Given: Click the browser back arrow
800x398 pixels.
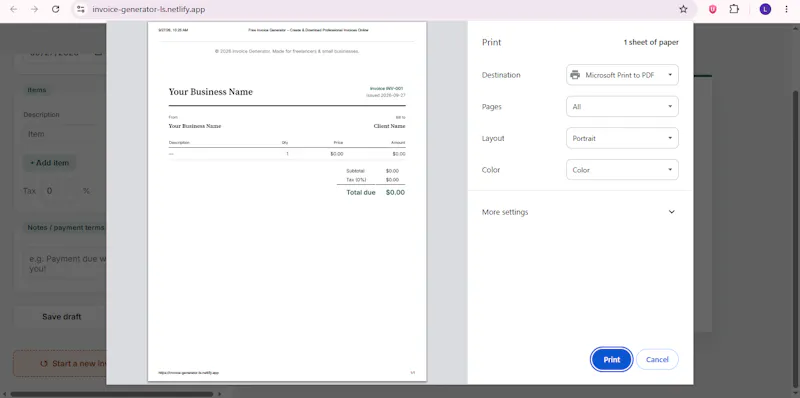Looking at the screenshot, I should pyautogui.click(x=13, y=9).
